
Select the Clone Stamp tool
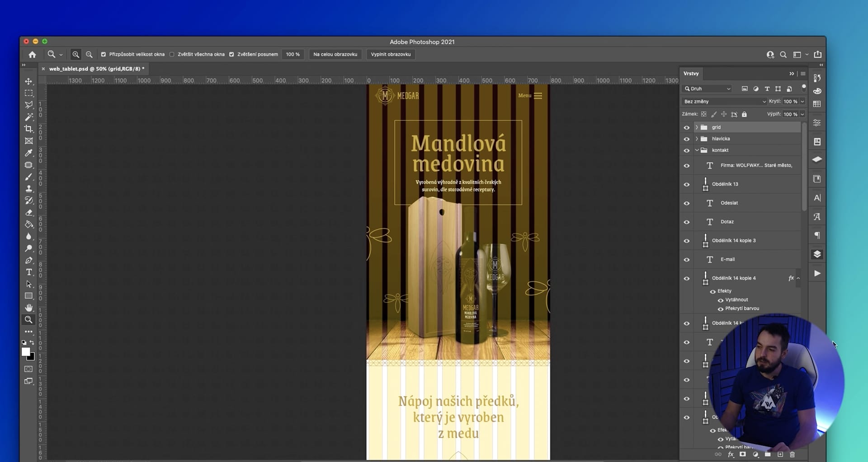28,189
